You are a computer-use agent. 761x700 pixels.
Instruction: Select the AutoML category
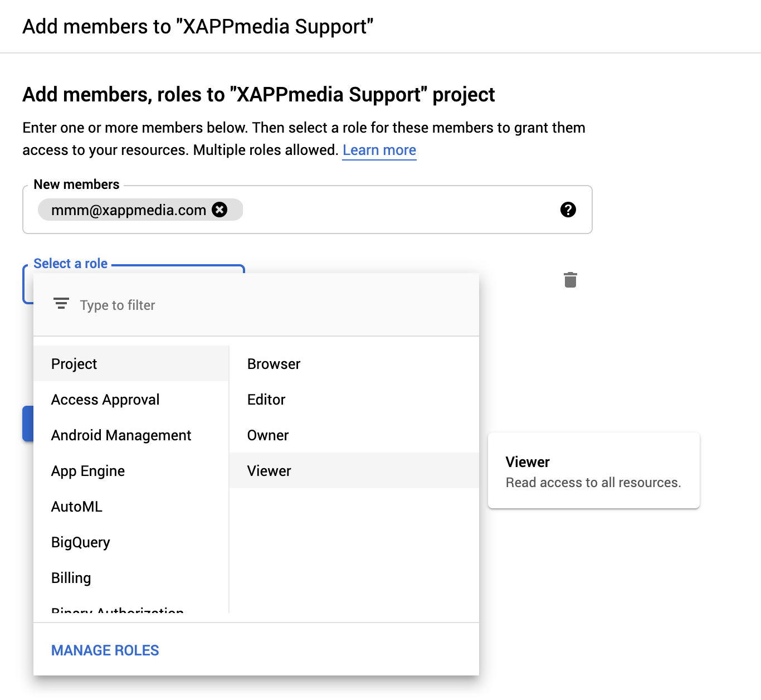131,507
